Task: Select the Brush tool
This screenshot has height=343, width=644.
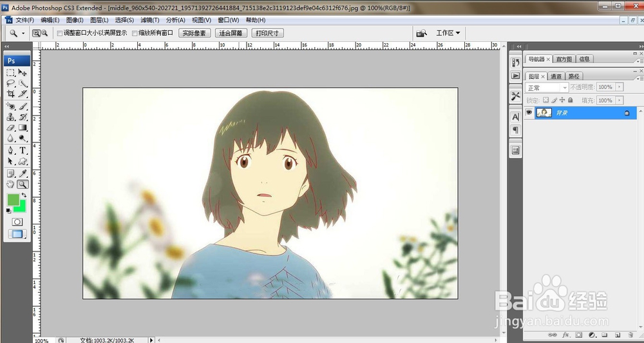Action: pyautogui.click(x=23, y=106)
